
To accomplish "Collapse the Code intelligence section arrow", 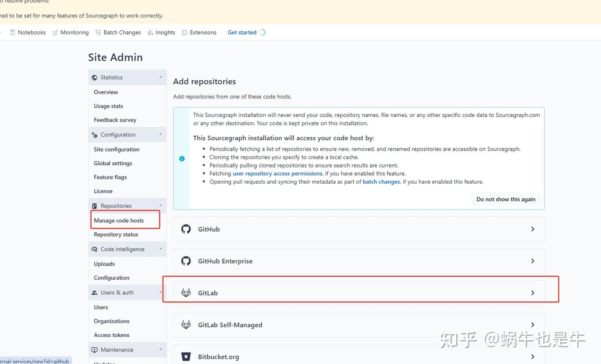I will 161,249.
